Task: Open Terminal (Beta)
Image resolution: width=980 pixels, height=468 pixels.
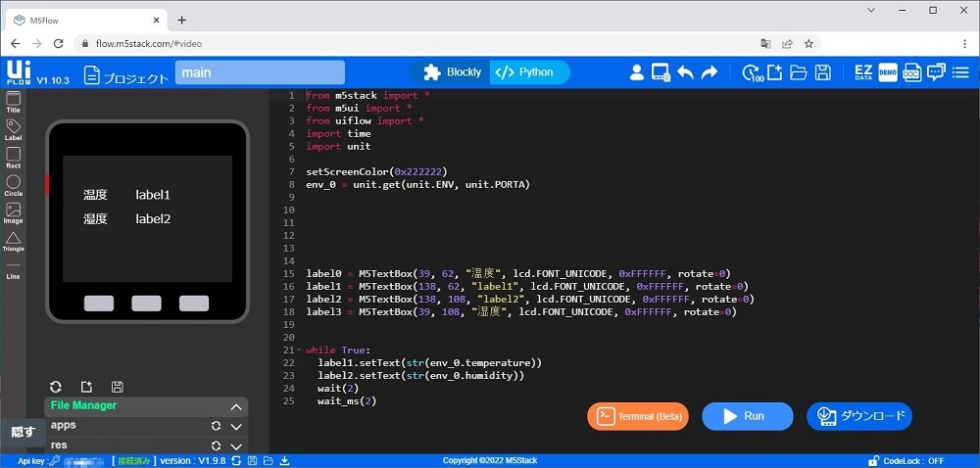Action: coord(638,416)
